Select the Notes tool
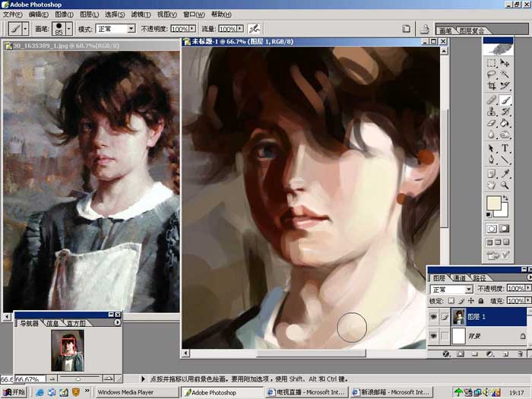The width and height of the screenshot is (532, 399). pos(491,174)
